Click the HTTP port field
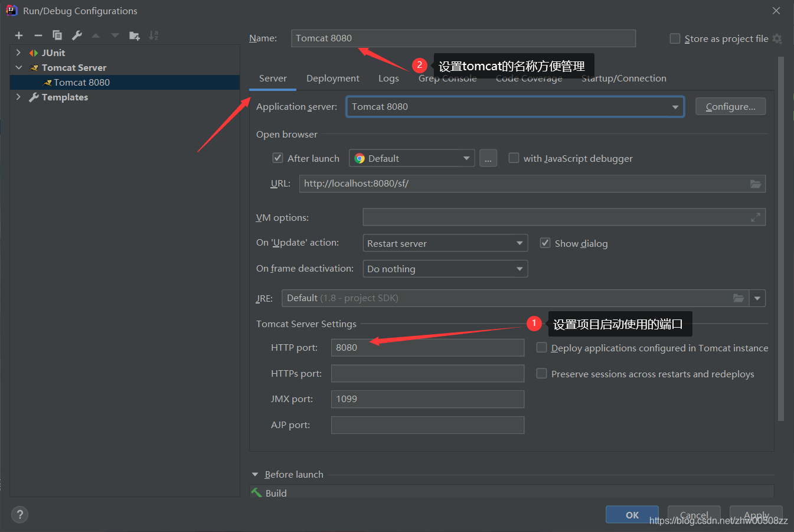This screenshot has width=794, height=532. 427,348
